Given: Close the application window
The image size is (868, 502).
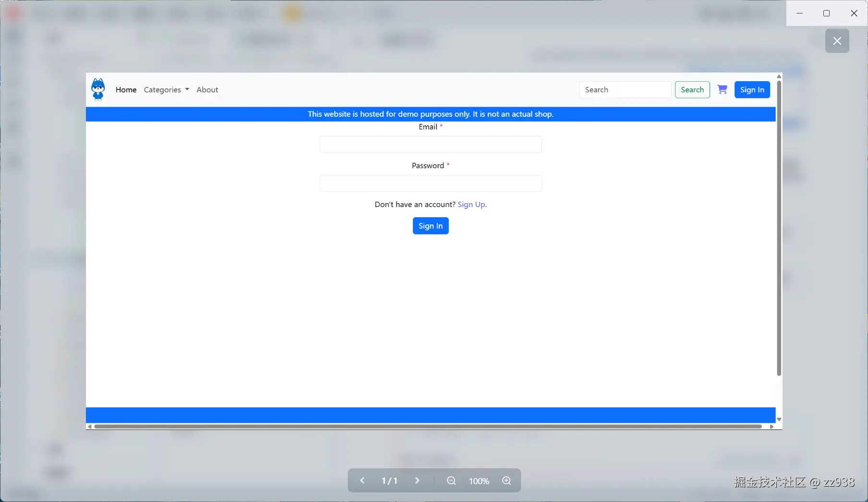Looking at the screenshot, I should 854,13.
